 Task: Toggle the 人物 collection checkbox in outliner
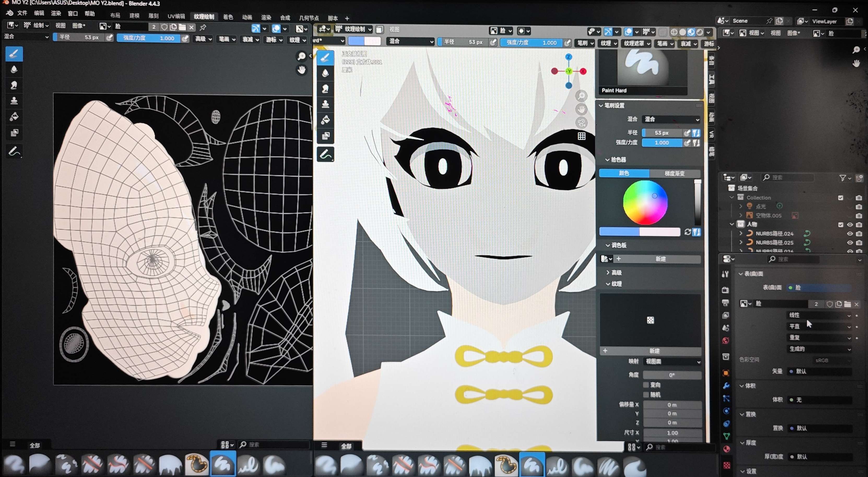(x=840, y=225)
